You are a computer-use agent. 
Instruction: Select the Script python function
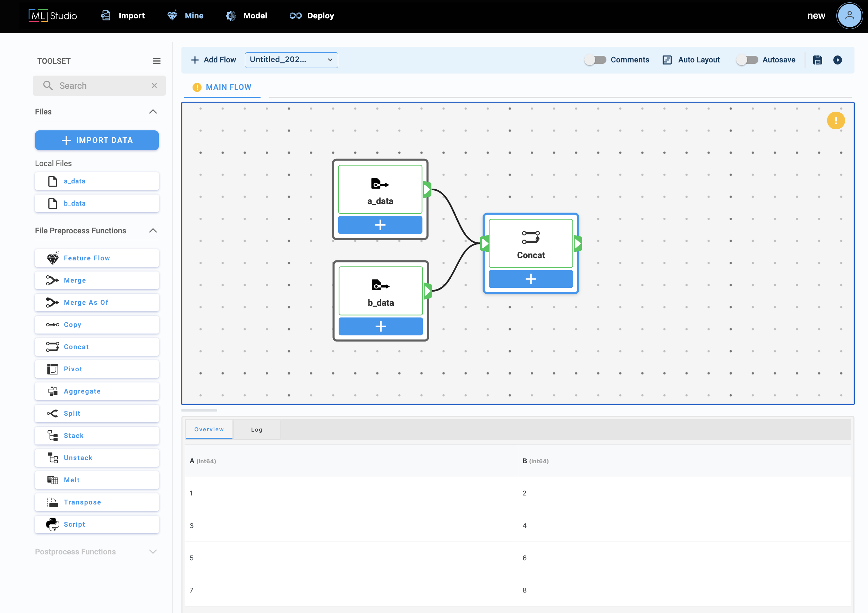point(97,524)
